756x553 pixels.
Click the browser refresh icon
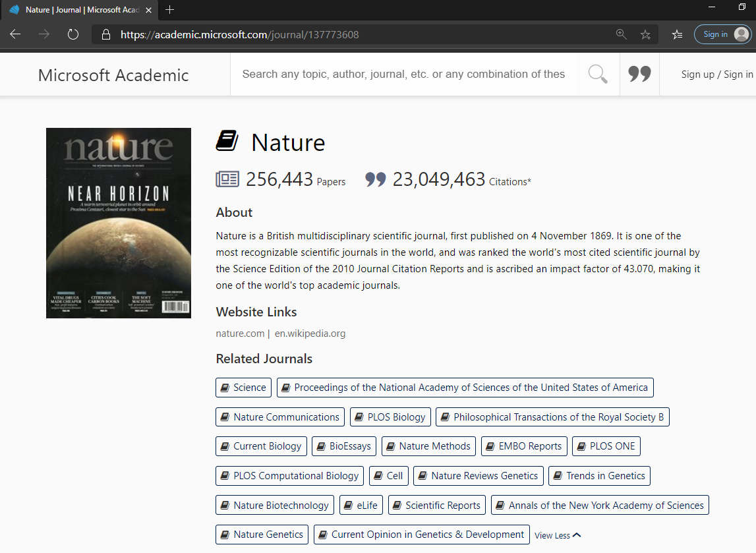click(73, 34)
